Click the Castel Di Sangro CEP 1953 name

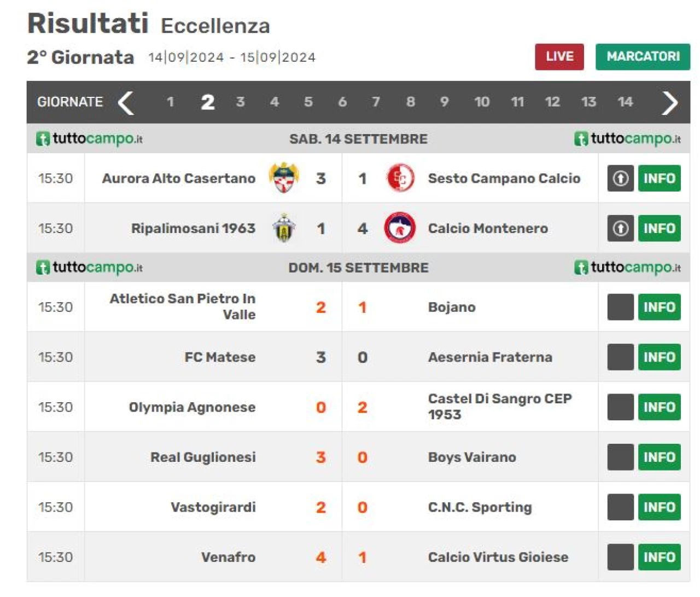click(x=500, y=407)
